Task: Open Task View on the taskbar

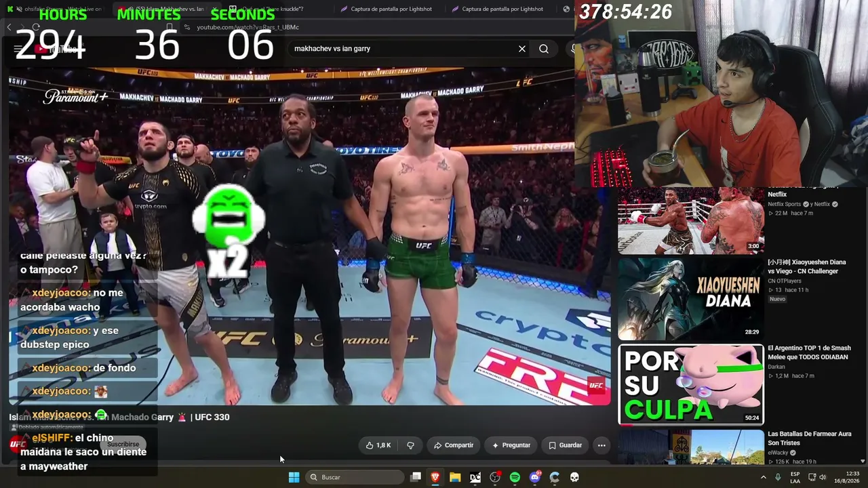Action: tap(416, 477)
